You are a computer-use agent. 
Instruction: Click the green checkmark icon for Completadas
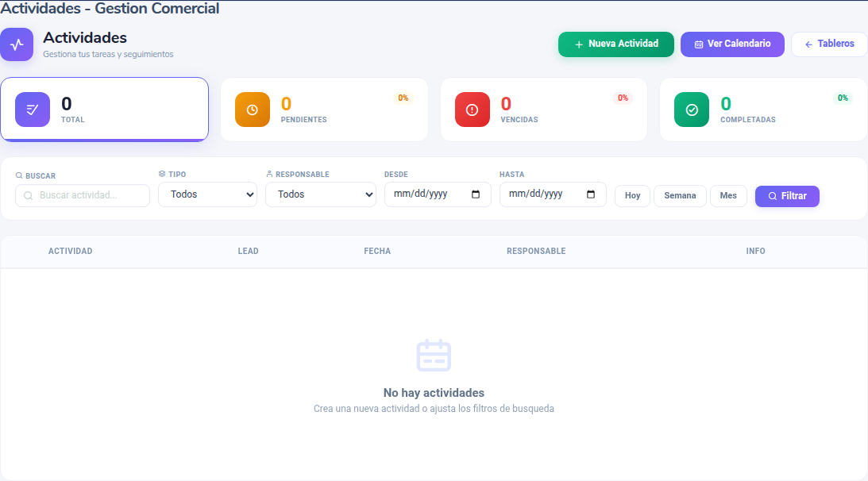[692, 110]
